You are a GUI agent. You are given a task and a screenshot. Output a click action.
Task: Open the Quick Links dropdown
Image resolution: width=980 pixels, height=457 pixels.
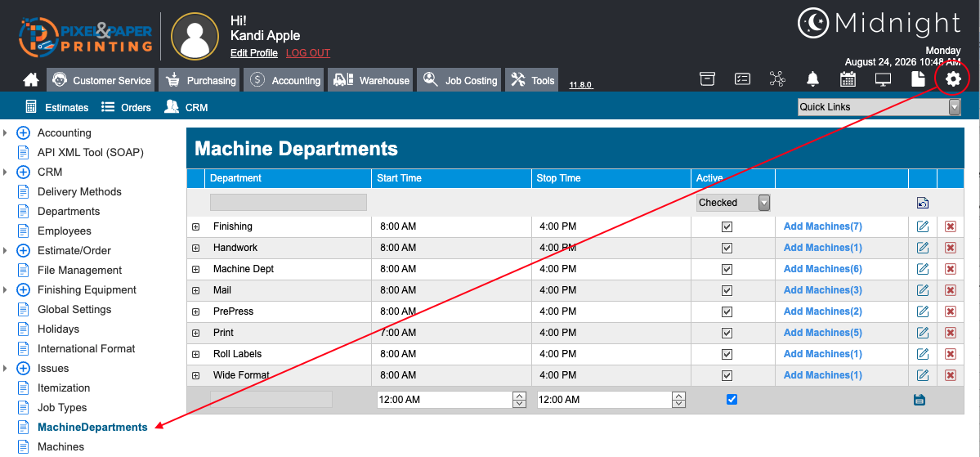point(879,107)
